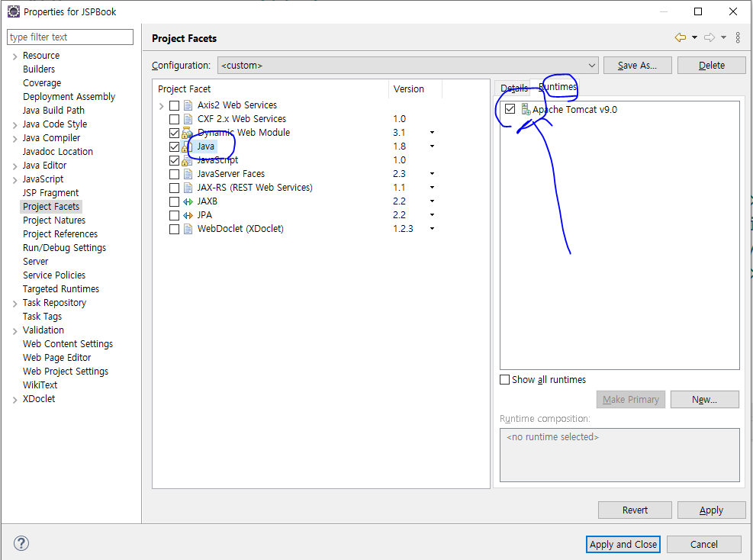Enable the JAXB facet checkbox
Viewport: 753px width, 560px height.
174,201
